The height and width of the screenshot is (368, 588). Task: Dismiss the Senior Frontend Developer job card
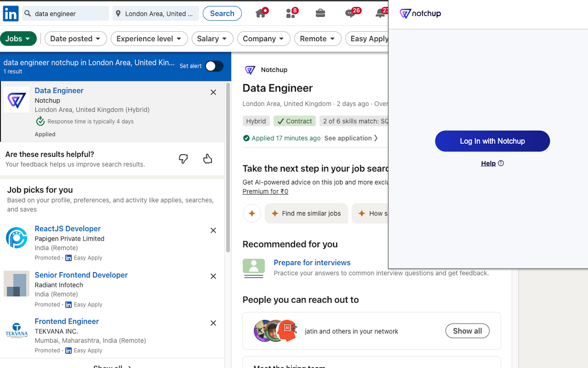click(213, 276)
